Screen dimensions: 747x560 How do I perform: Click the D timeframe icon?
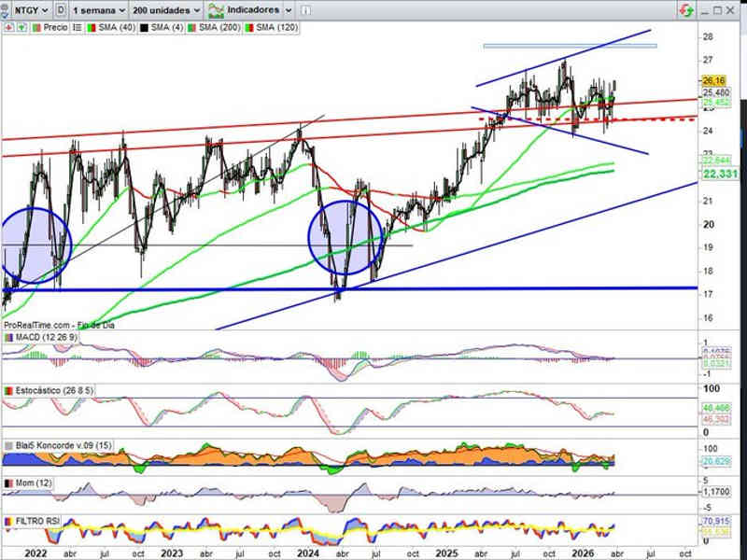coord(61,10)
